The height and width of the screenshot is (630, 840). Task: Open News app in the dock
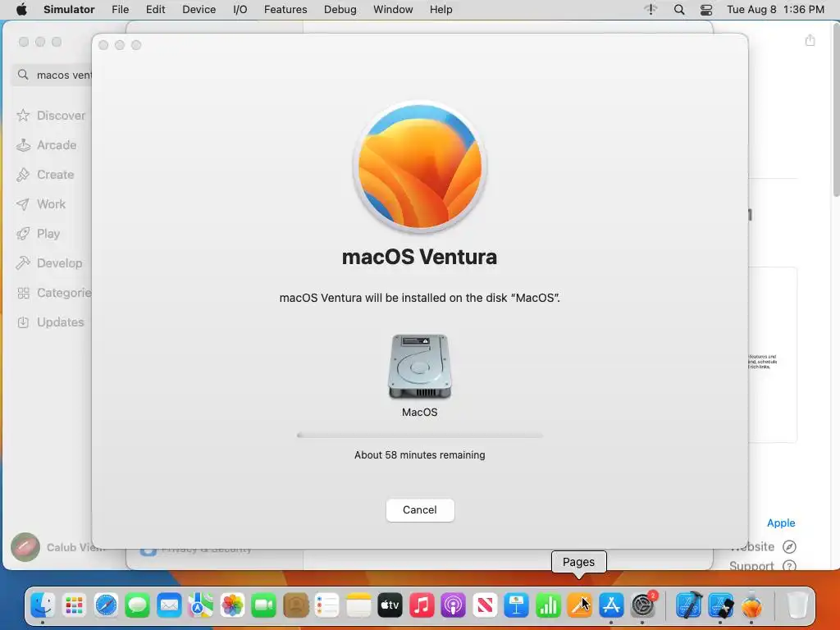pos(485,606)
